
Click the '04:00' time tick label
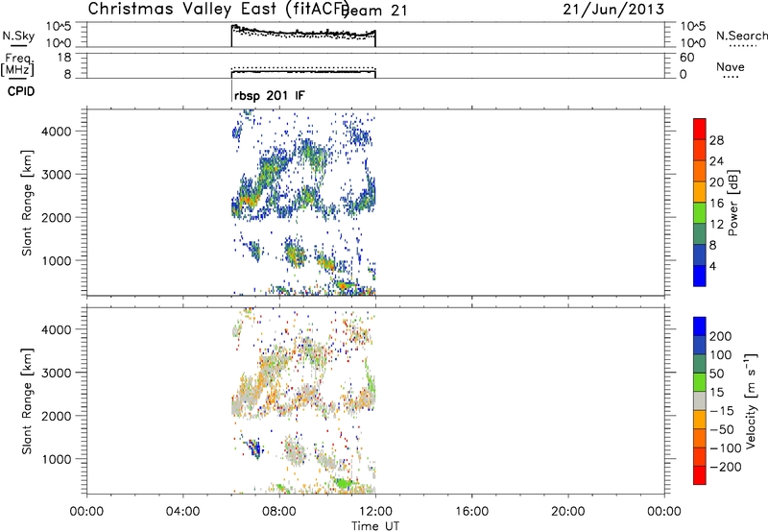[x=182, y=512]
